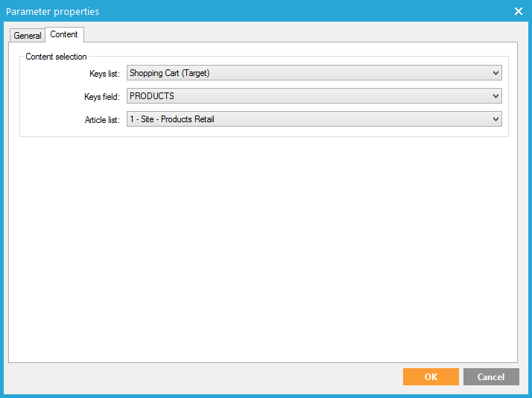
Task: Click the Article list label
Action: pos(102,120)
